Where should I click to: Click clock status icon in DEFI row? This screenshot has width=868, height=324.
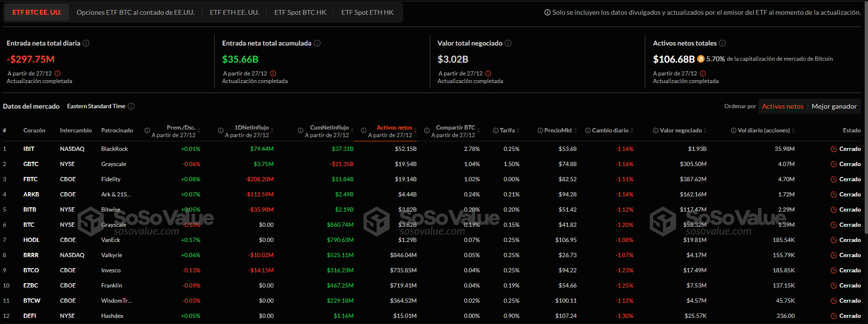834,316
